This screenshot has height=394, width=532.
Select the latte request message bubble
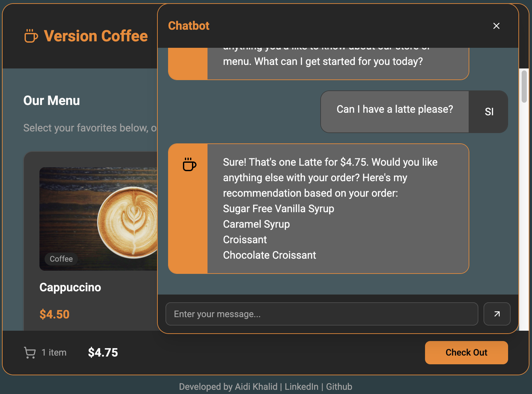tap(395, 110)
